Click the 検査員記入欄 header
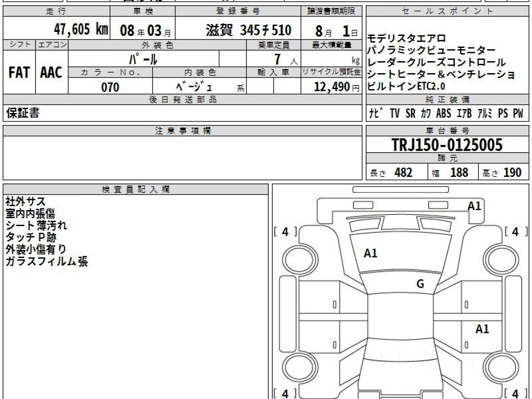 (136, 189)
